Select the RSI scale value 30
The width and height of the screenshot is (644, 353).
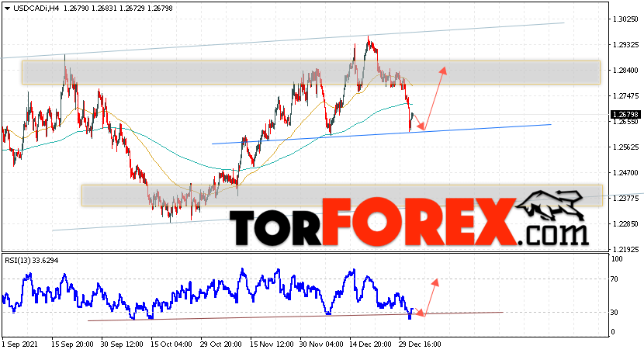[x=615, y=313]
